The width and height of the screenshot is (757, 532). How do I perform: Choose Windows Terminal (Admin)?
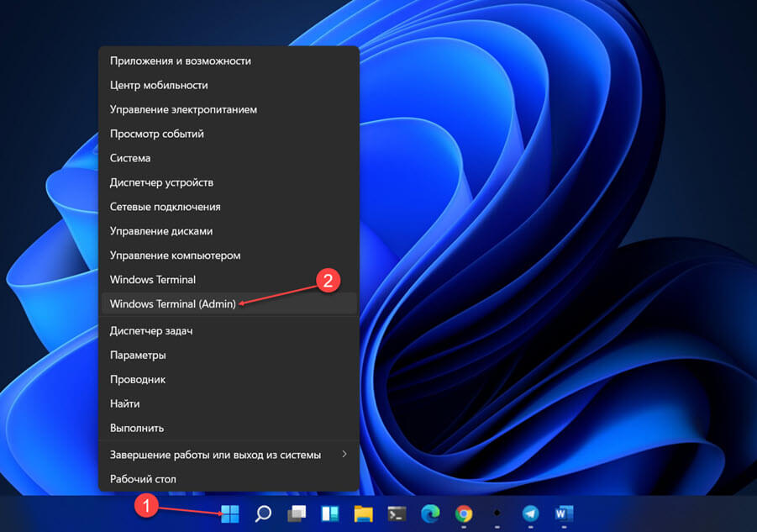[x=229, y=303]
